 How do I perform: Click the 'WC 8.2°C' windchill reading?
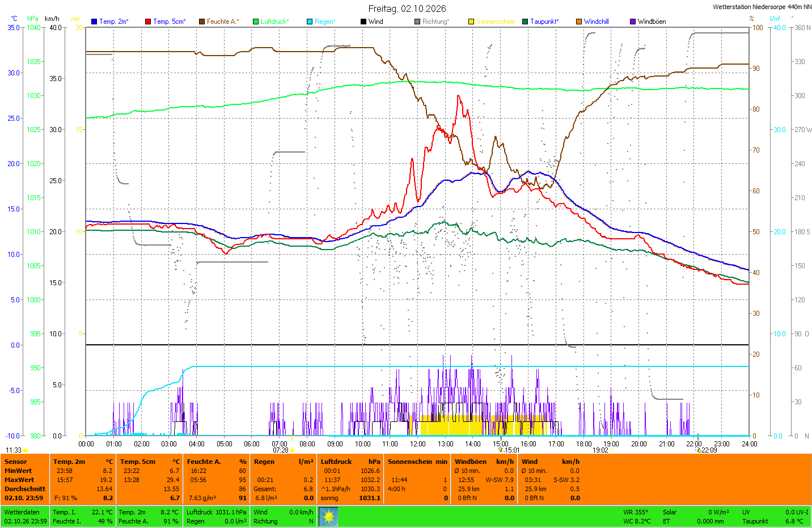click(637, 521)
